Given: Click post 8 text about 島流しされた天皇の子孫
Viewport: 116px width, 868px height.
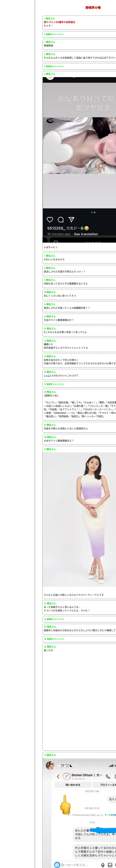Looking at the screenshot, I should pyautogui.click(x=65, y=271).
